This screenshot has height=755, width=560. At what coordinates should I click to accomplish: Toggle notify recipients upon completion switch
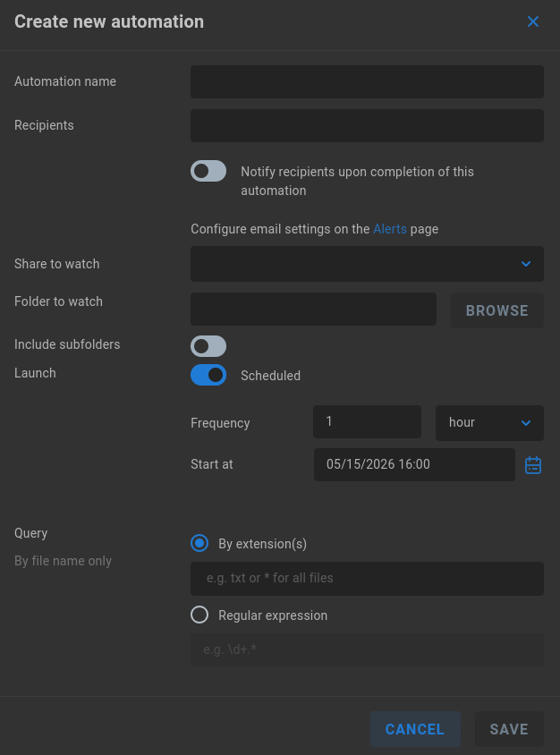point(208,171)
